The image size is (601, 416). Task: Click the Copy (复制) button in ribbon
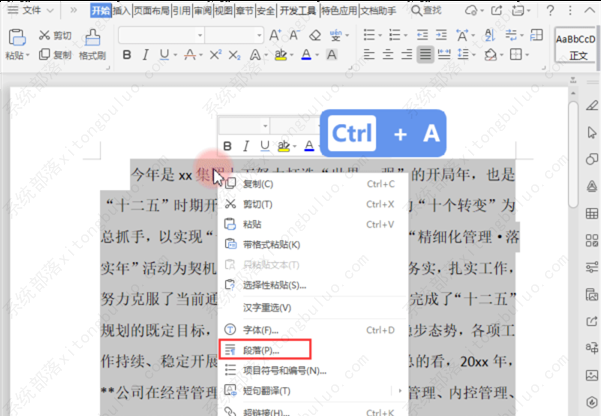point(55,54)
